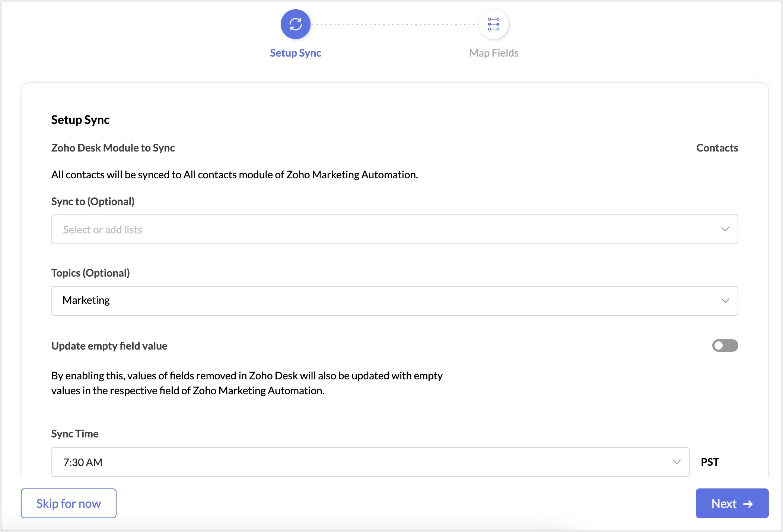783x532 pixels.
Task: Click the Contacts module value
Action: pyautogui.click(x=717, y=148)
